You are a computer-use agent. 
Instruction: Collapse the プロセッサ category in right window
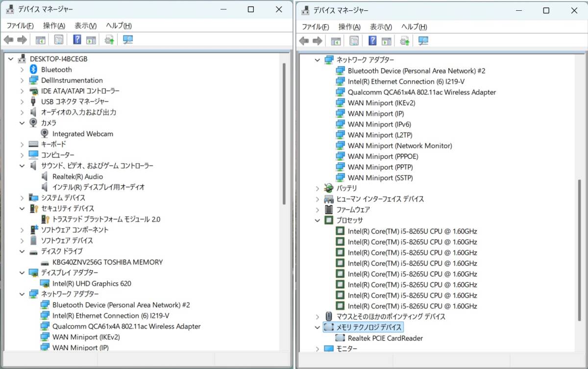click(x=318, y=221)
